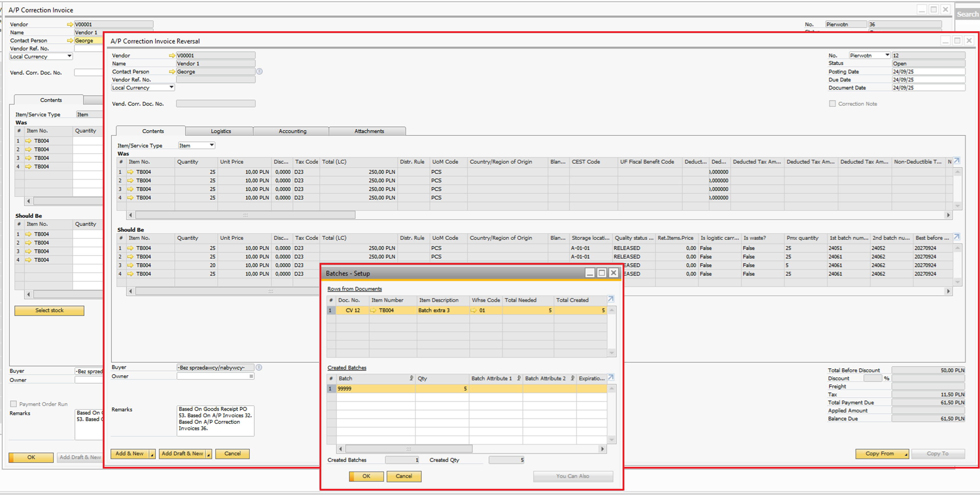980x495 pixels.
Task: Click Created Batches horizontal scrollbar thumb
Action: (408, 449)
